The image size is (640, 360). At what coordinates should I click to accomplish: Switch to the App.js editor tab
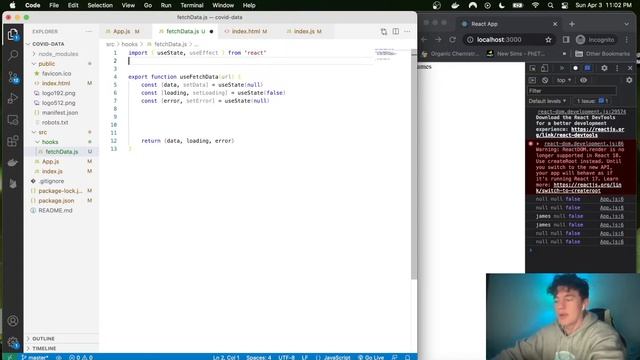point(126,31)
